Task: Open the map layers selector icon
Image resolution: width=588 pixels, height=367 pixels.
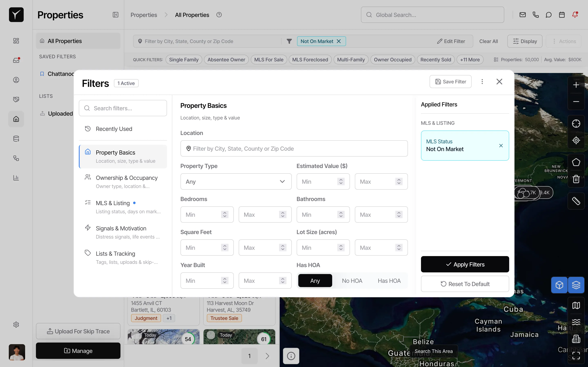Action: click(x=576, y=285)
